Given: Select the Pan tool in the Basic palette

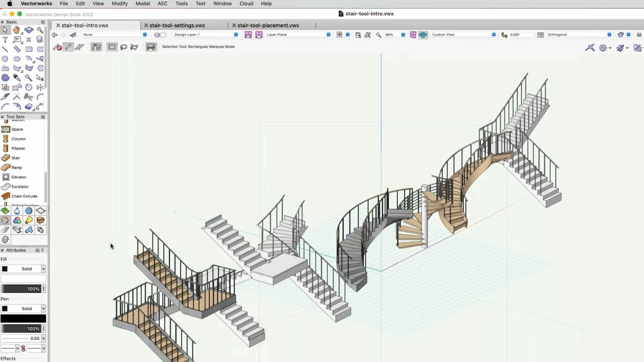Looking at the screenshot, I should click(x=17, y=30).
